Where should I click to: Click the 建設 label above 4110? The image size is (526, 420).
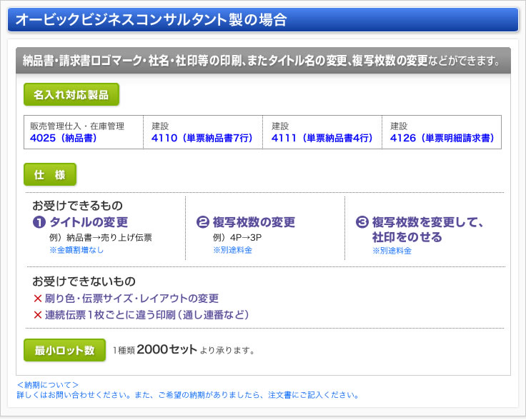coord(160,126)
